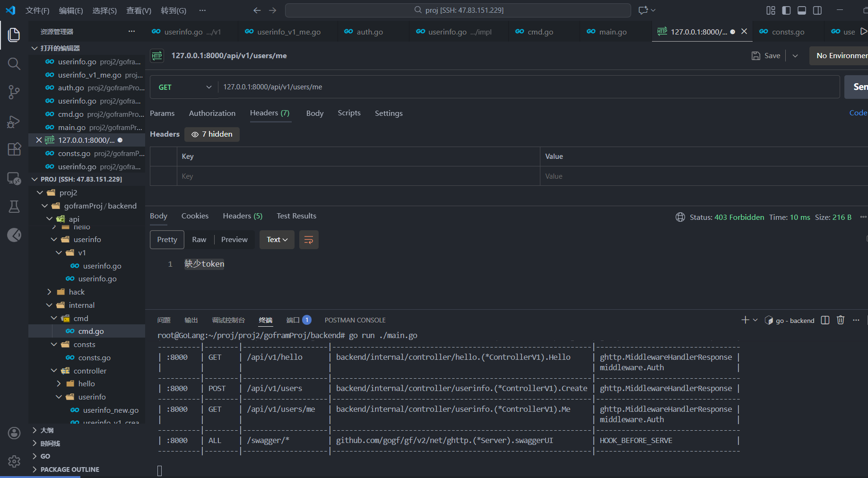Send the request
This screenshot has height=478, width=868.
[857, 87]
